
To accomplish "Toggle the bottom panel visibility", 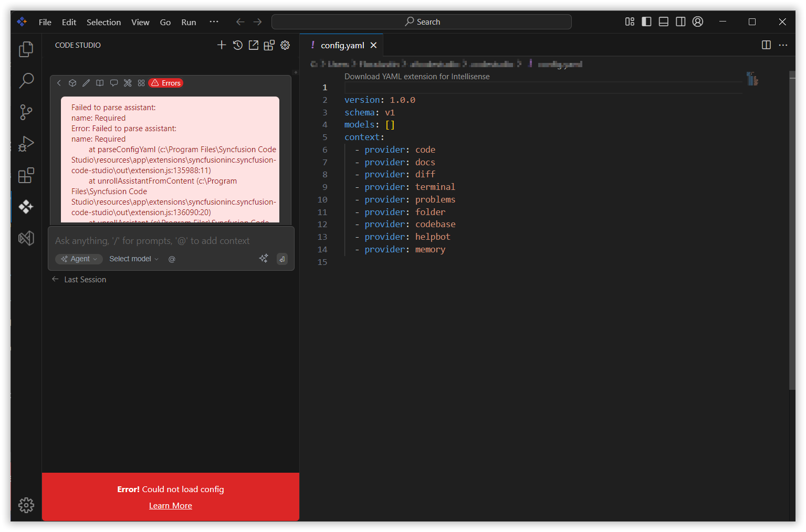I will pyautogui.click(x=663, y=22).
